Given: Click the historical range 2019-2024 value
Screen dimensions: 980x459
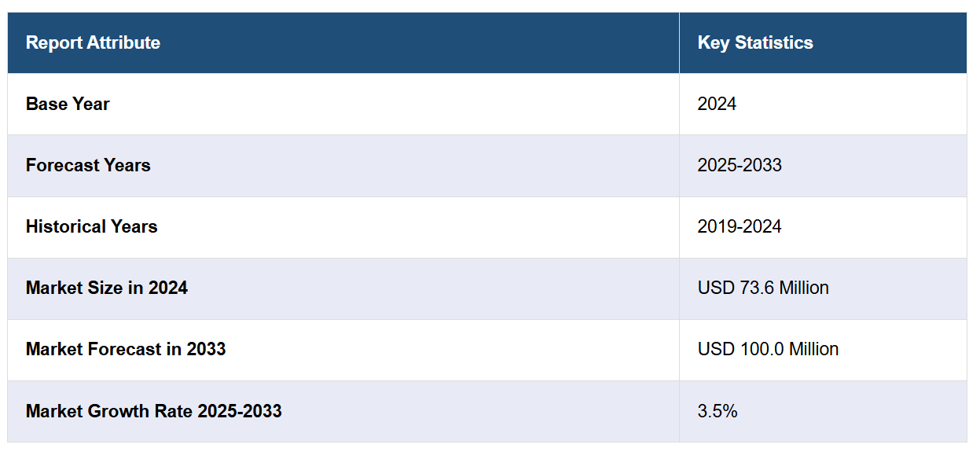Looking at the screenshot, I should pos(740,226).
